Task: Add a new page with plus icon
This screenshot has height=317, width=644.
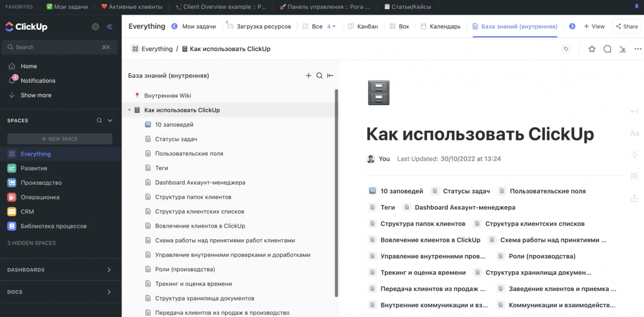Action: (x=308, y=76)
